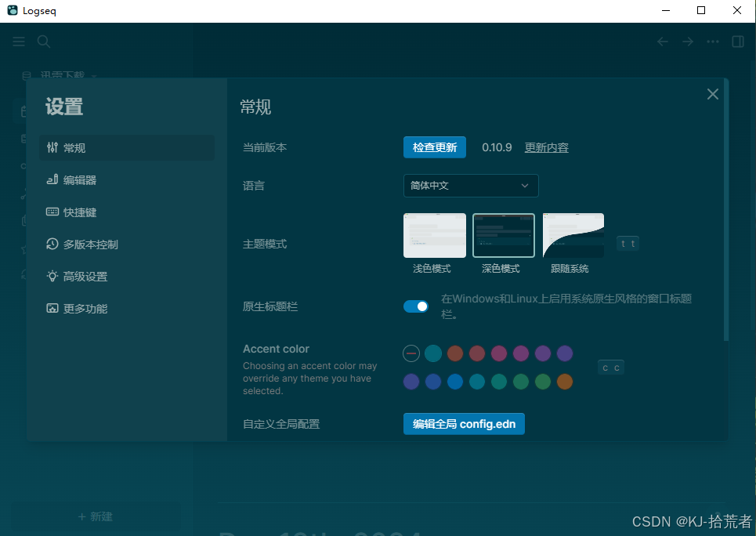
Task: Open the 更新内容 changelog link
Action: [x=546, y=147]
